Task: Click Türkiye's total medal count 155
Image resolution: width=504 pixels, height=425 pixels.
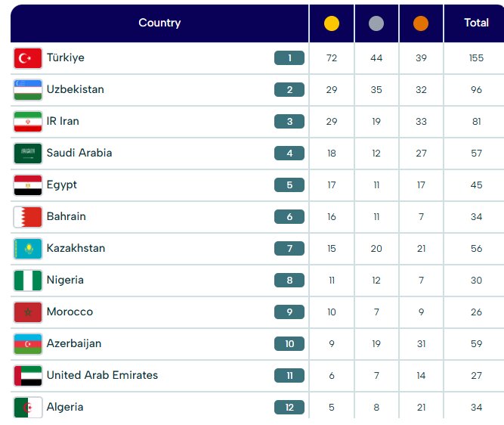Action: [x=476, y=58]
